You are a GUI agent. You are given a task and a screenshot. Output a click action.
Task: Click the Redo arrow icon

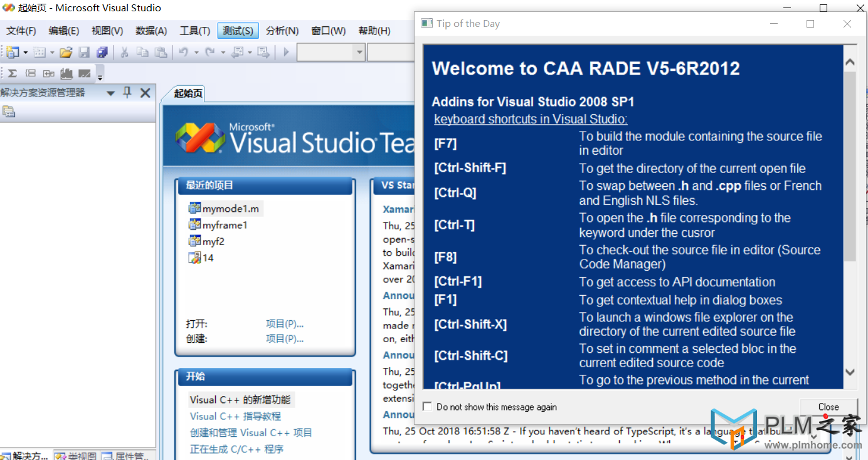[x=210, y=53]
